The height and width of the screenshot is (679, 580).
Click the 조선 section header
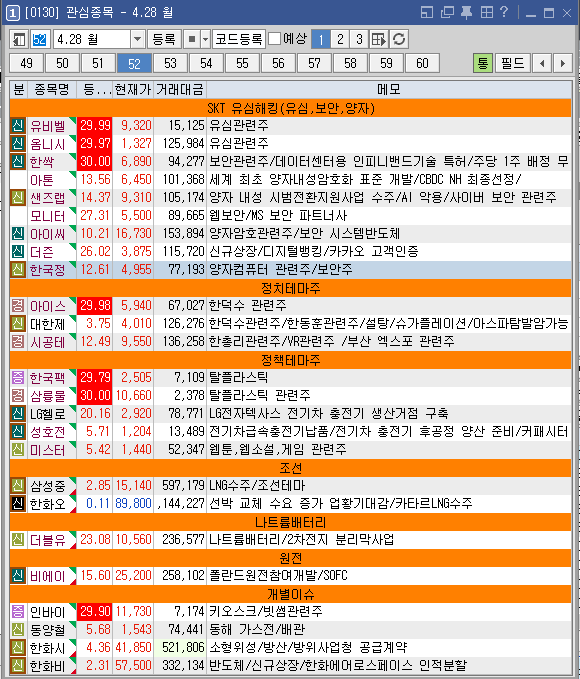[x=290, y=468]
